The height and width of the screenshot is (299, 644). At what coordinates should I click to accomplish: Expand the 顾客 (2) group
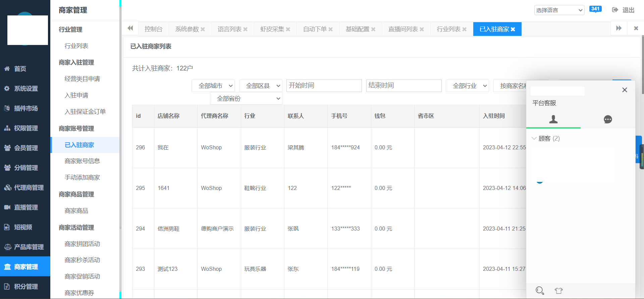546,139
